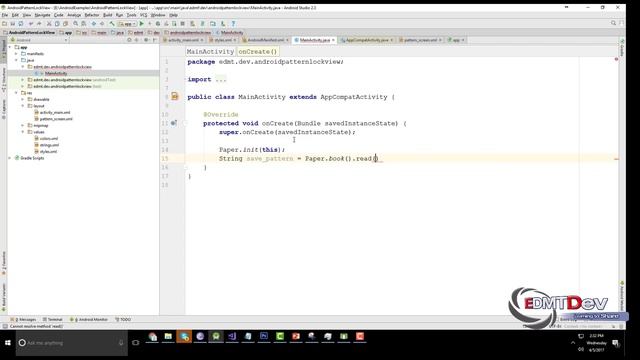Click the Search Everywhere magnifier icon
This screenshot has height=360, width=640.
pos(613,23)
